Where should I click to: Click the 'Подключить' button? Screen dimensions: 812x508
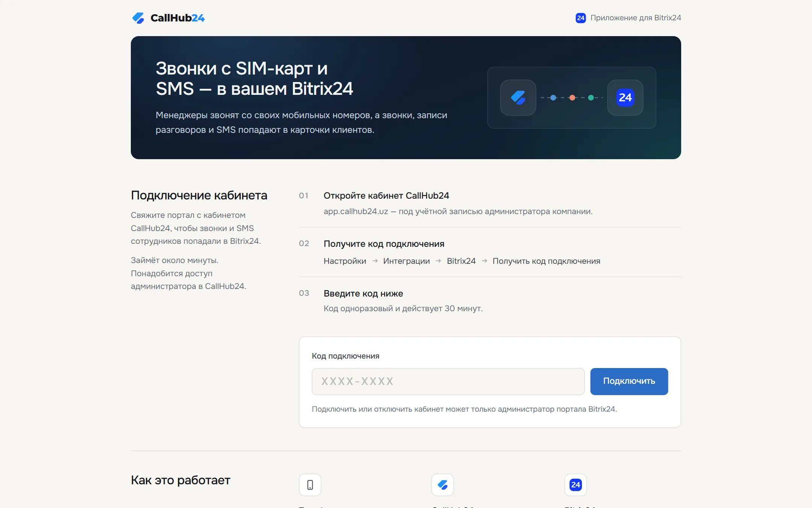629,382
